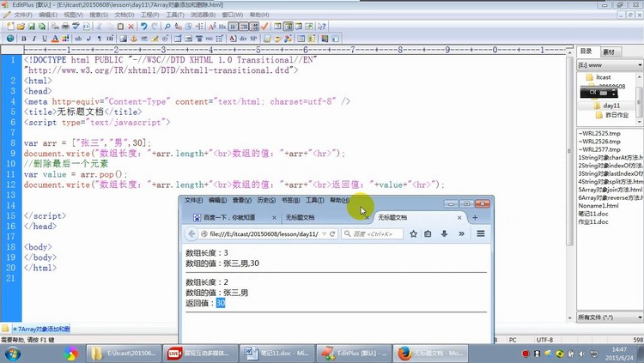Apply Italic HTML tag
The height and width of the screenshot is (363, 644).
tap(34, 39)
